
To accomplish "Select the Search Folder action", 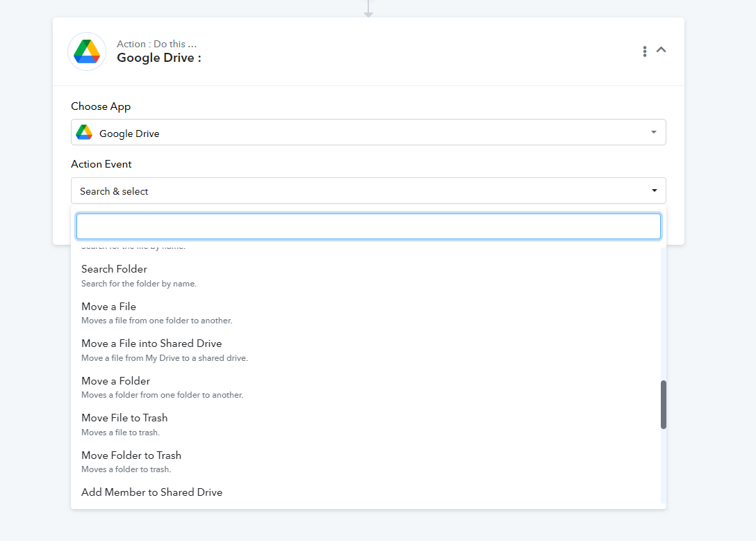I will point(368,275).
